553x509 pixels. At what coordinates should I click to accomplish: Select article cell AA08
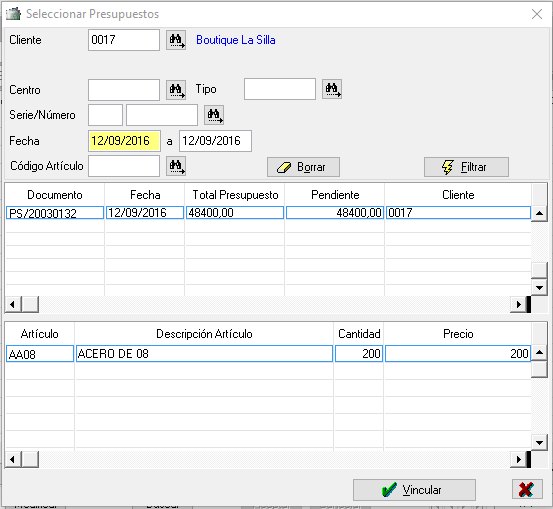40,353
